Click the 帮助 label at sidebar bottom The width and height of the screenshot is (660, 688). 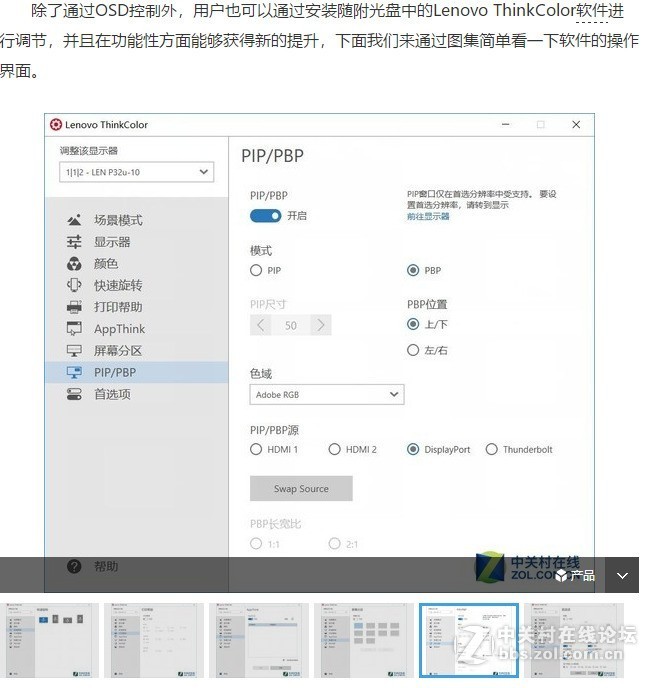click(106, 566)
